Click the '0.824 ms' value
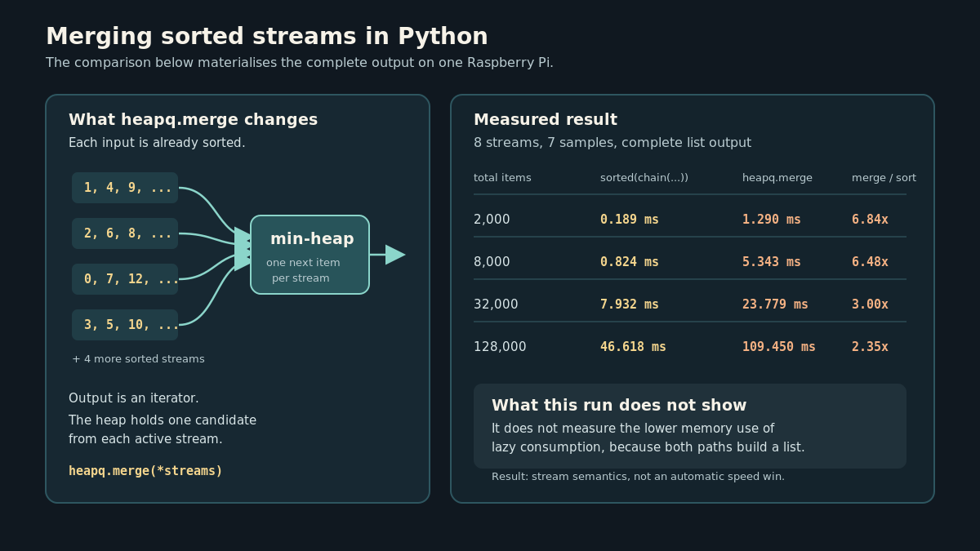 630,262
